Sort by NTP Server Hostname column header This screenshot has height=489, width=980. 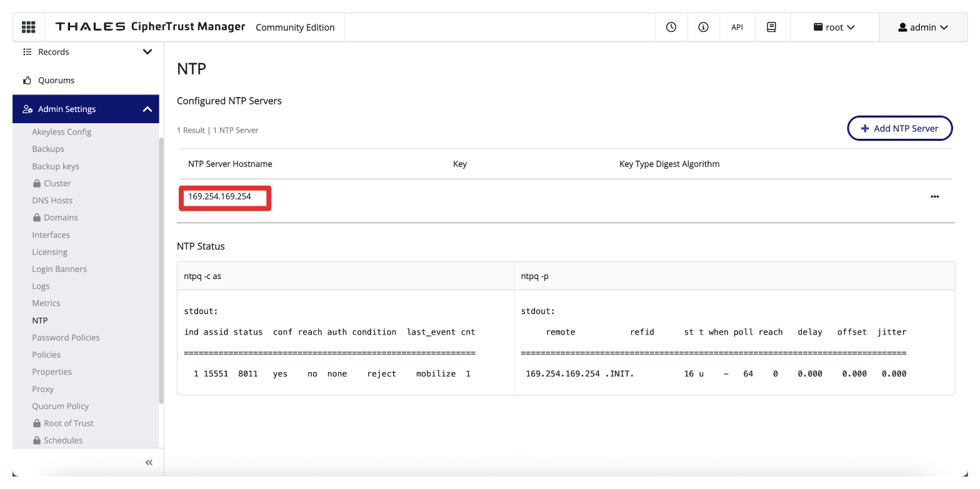pyautogui.click(x=230, y=164)
